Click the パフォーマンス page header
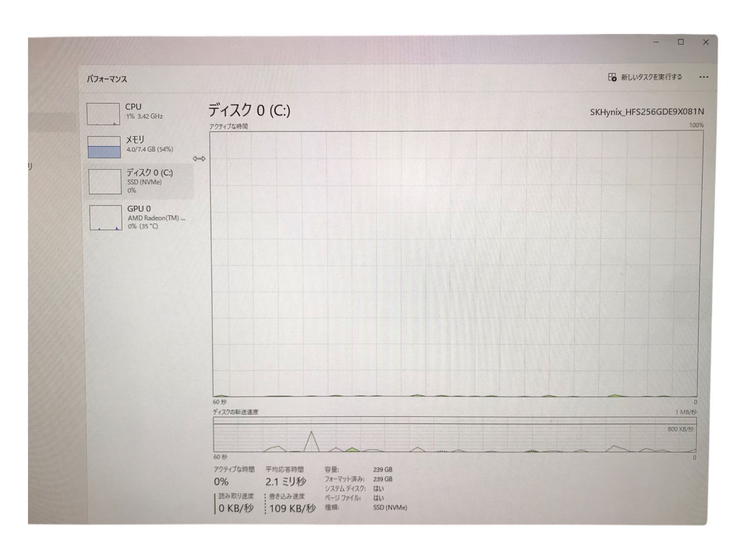The height and width of the screenshot is (560, 747). coord(107,79)
